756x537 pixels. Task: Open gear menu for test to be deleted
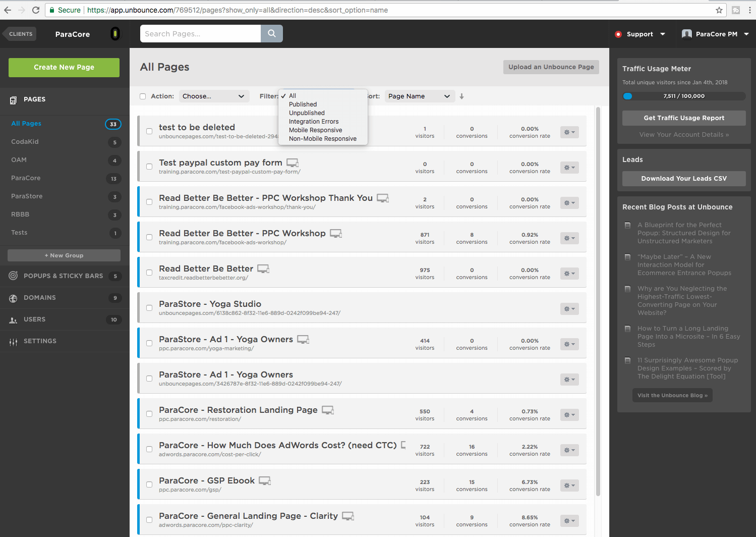[x=569, y=132]
